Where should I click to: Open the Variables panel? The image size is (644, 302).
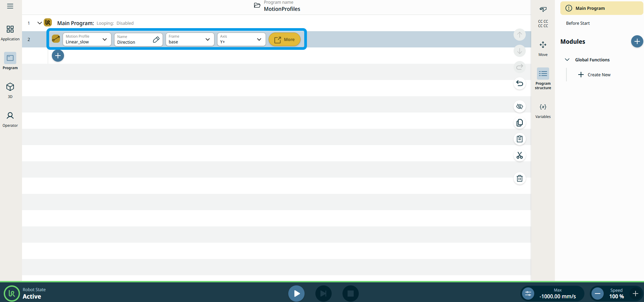pos(543,110)
